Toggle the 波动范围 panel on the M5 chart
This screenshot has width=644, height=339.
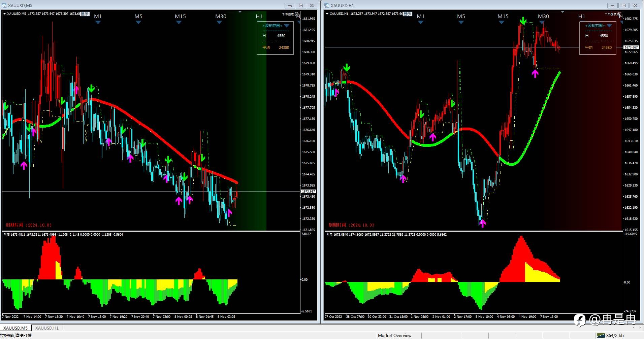click(x=272, y=26)
